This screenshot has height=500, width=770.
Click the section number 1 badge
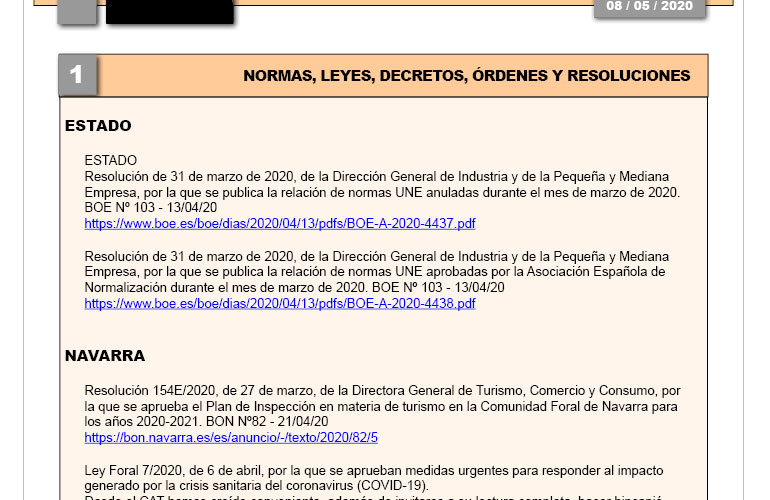[x=78, y=75]
